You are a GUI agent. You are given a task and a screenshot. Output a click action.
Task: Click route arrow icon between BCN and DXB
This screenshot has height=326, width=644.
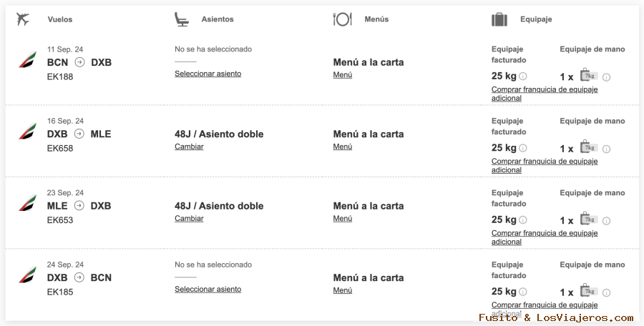pyautogui.click(x=79, y=62)
